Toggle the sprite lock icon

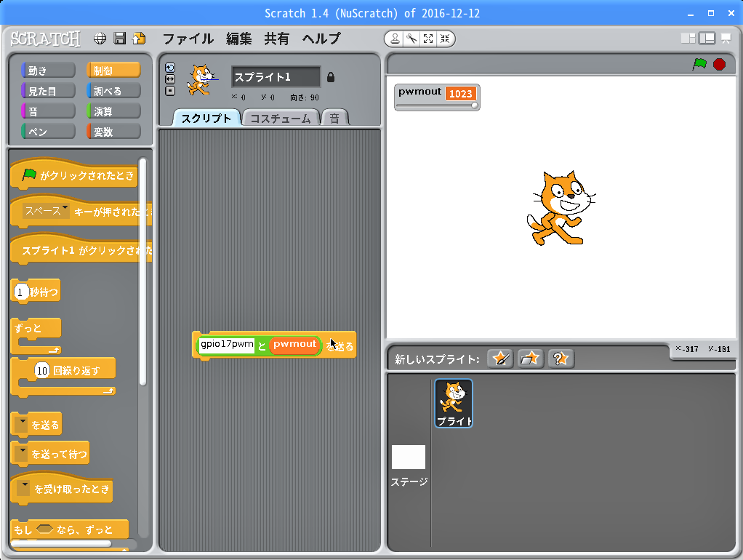click(x=331, y=77)
